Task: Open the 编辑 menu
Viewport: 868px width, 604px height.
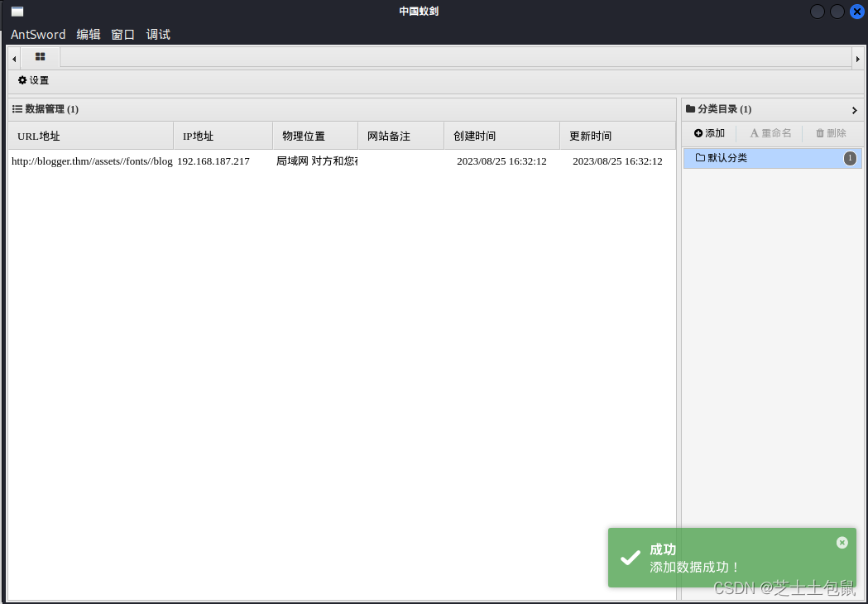Action: (88, 34)
